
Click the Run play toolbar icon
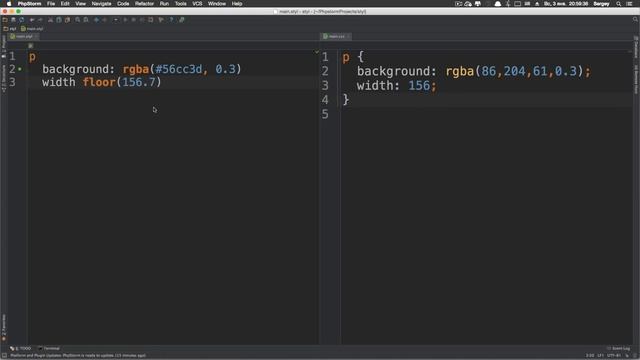pyautogui.click(x=125, y=20)
